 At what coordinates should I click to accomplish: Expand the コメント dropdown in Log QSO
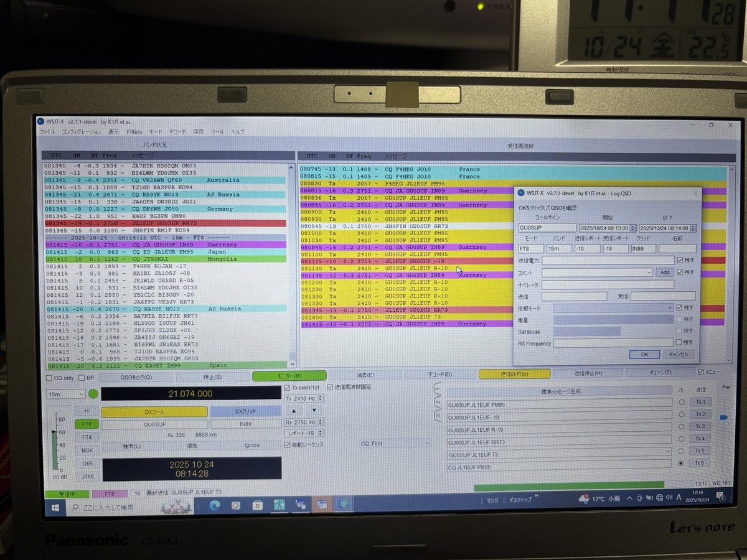click(x=649, y=273)
